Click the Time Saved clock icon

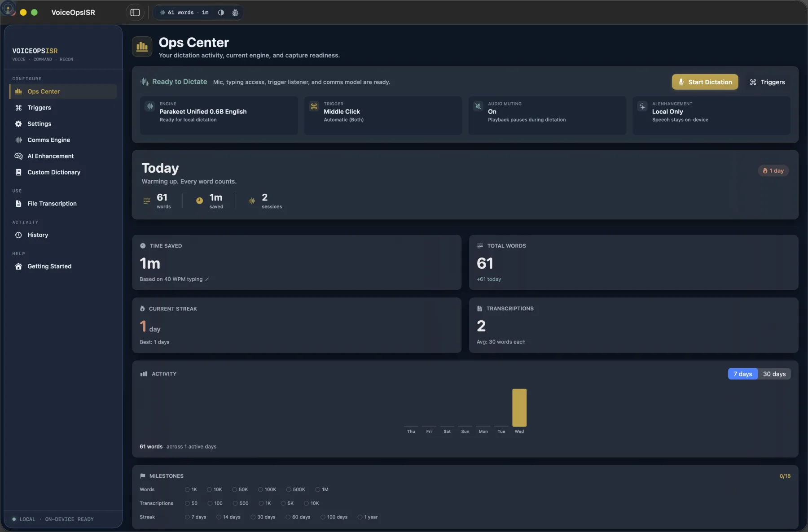[x=143, y=246]
